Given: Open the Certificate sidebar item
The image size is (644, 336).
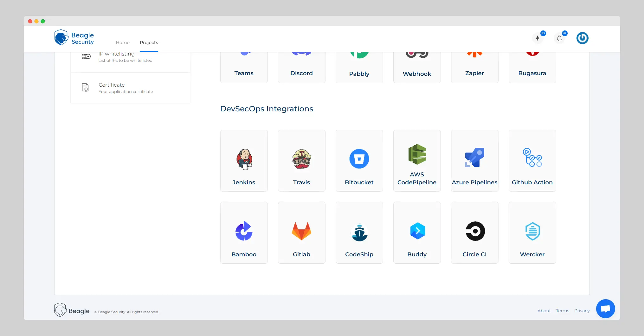Looking at the screenshot, I should pos(130,88).
